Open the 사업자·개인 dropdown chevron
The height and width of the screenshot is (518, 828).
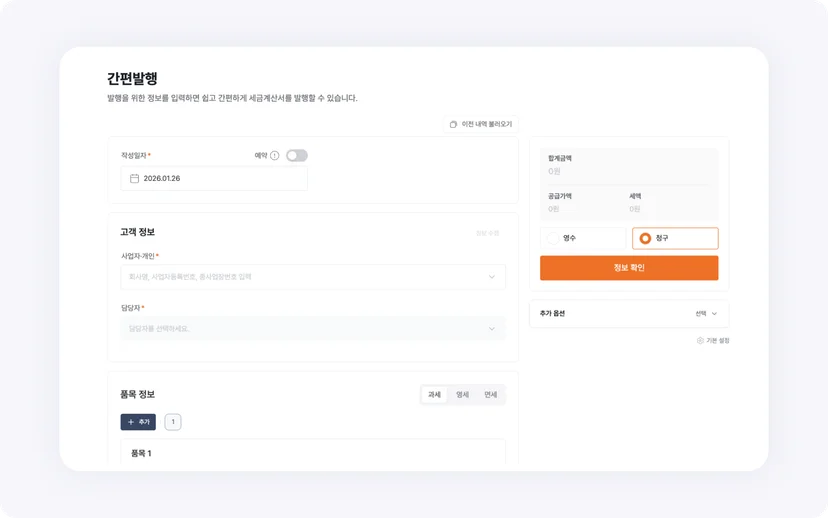[x=492, y=277]
